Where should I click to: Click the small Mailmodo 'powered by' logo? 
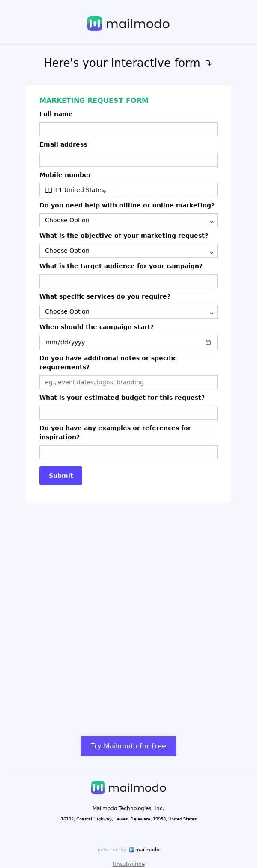[x=144, y=850]
